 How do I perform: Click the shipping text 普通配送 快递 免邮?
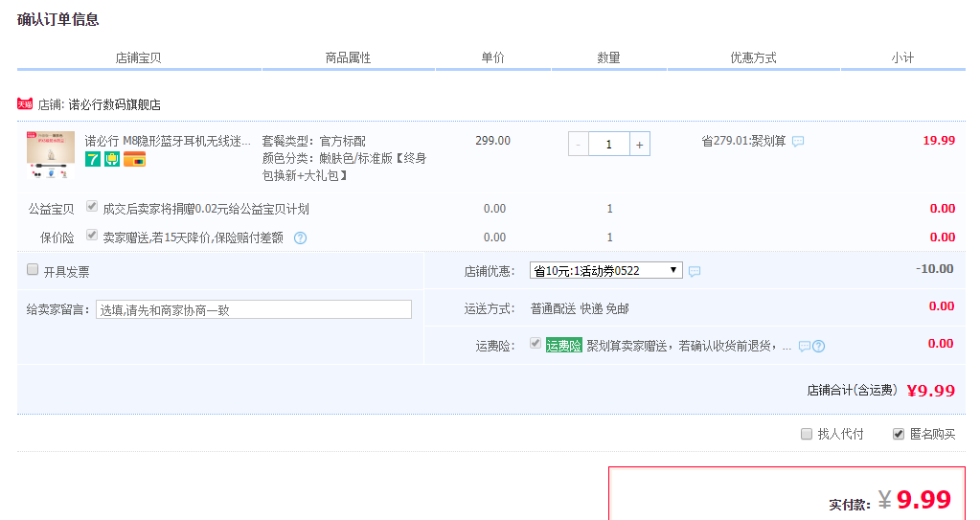(x=580, y=308)
